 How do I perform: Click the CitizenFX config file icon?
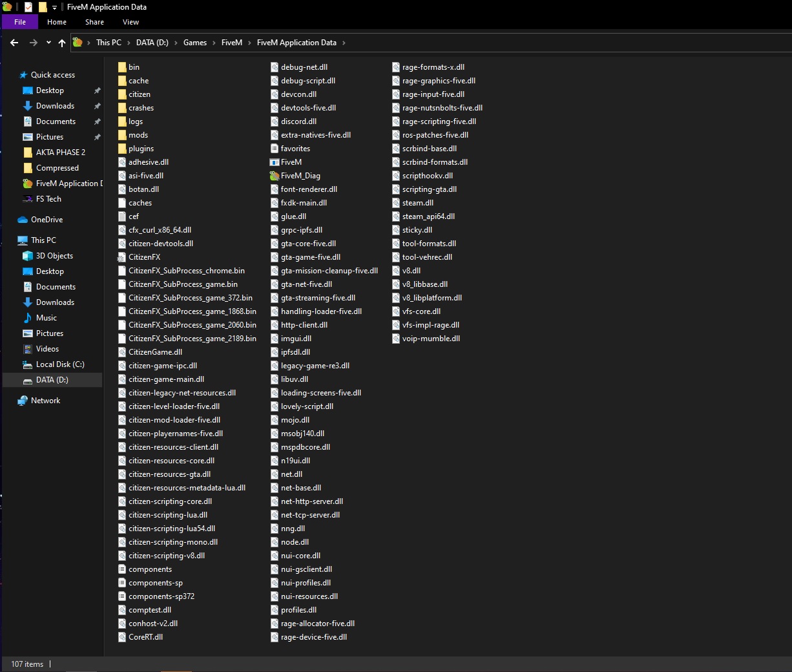122,257
